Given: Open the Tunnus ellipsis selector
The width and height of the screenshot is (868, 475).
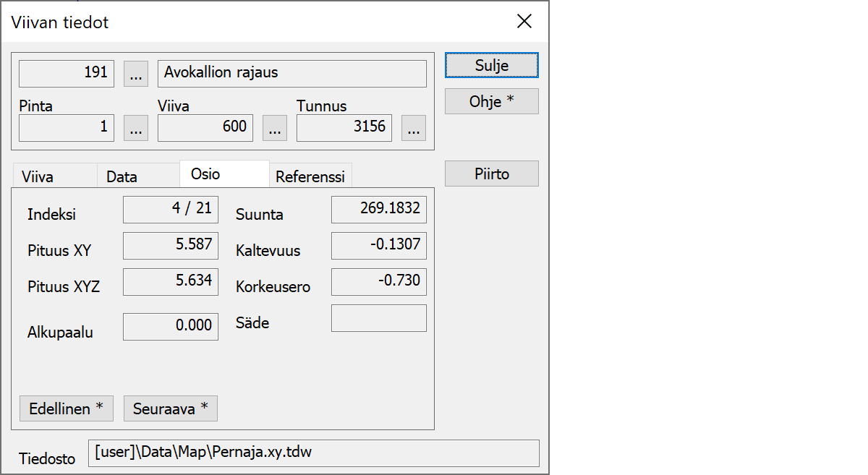Looking at the screenshot, I should coord(413,128).
